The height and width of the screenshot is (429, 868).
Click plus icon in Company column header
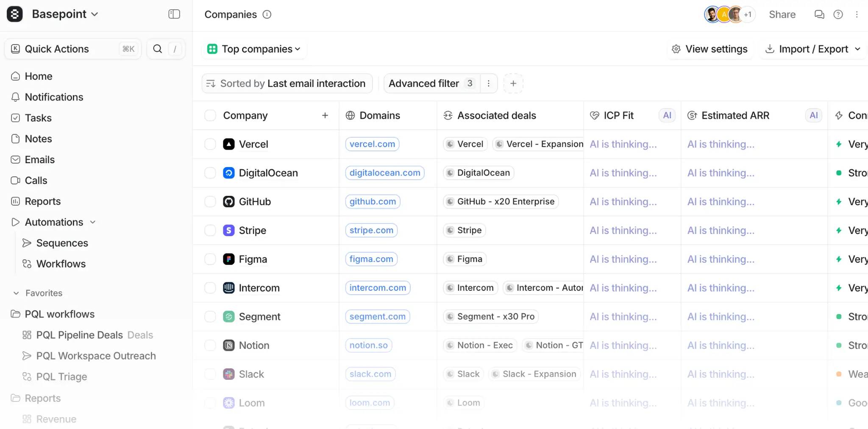[325, 115]
